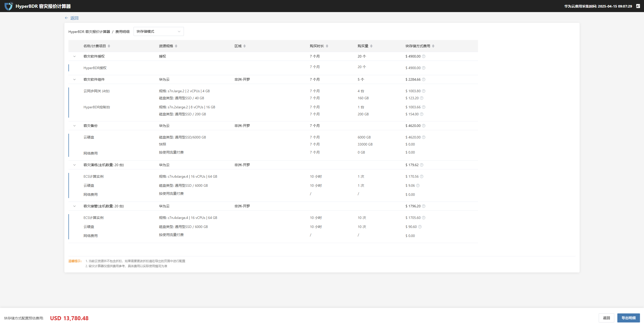
Task: Click help icon beside $ 1796.20
Action: (424, 206)
